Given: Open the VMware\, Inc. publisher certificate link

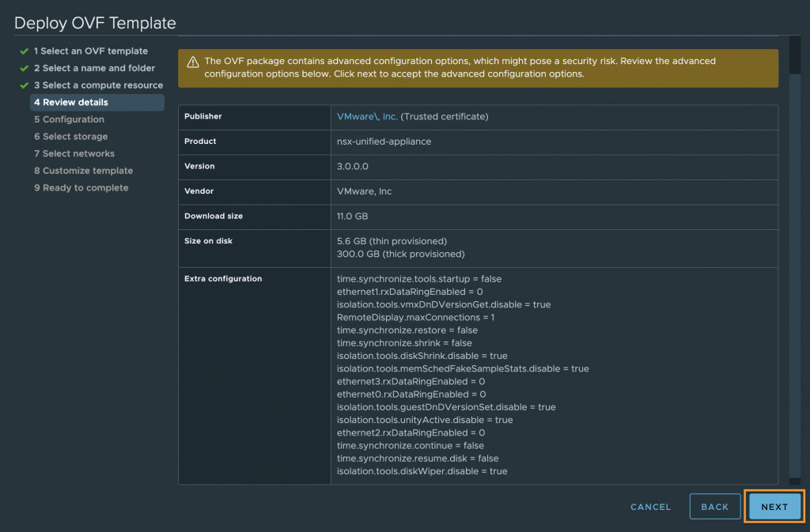Looking at the screenshot, I should 367,117.
